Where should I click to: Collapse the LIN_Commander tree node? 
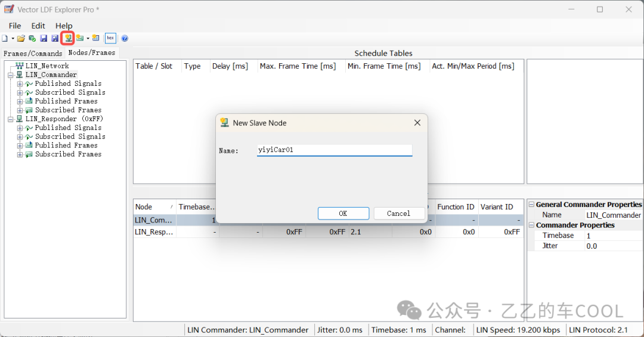pyautogui.click(x=11, y=75)
